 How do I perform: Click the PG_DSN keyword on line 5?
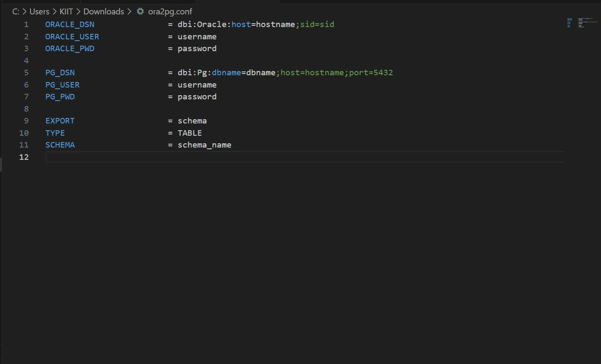(60, 72)
